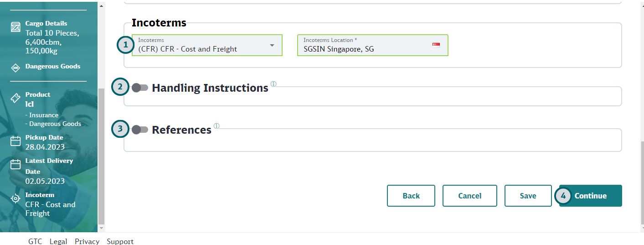
Task: Click the Dangerous Goods diamond icon
Action: click(15, 68)
